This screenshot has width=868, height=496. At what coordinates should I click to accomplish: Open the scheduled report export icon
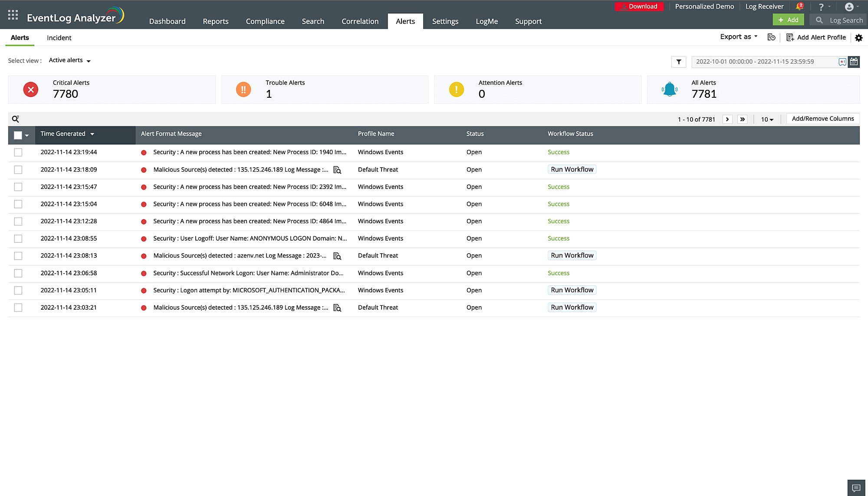click(772, 37)
